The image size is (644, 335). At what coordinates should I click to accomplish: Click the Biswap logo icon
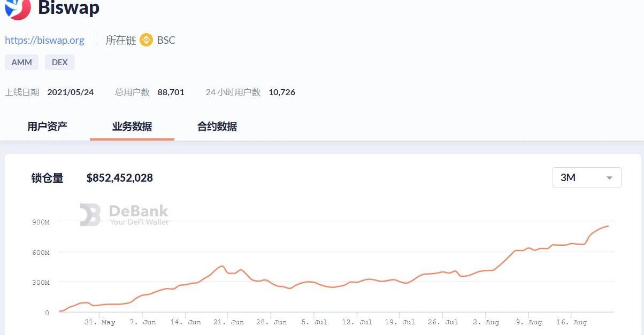18,8
